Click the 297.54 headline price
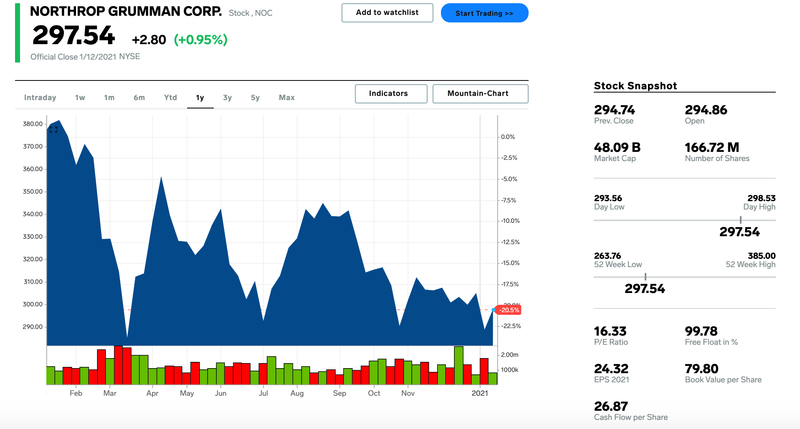 pyautogui.click(x=73, y=36)
